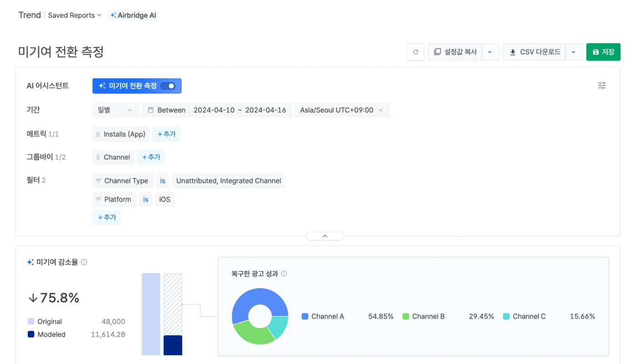Open the arrow next to 설정값 복사
The width and height of the screenshot is (637, 364).
(490, 52)
